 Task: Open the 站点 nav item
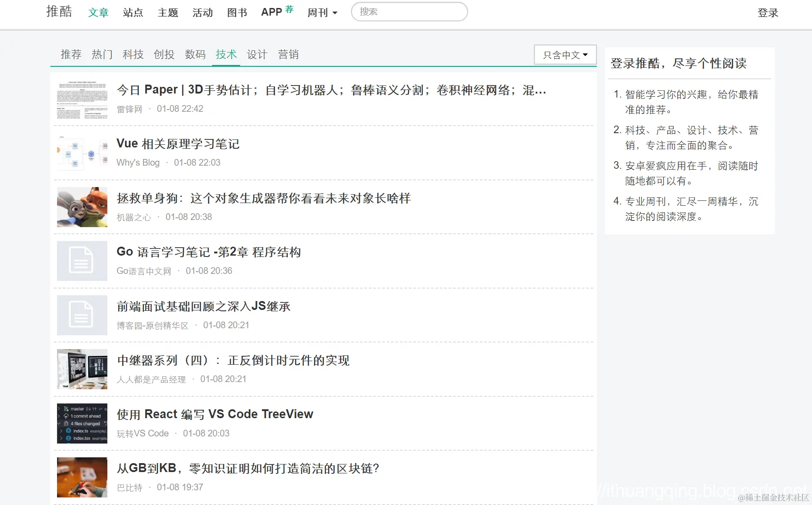click(x=133, y=12)
